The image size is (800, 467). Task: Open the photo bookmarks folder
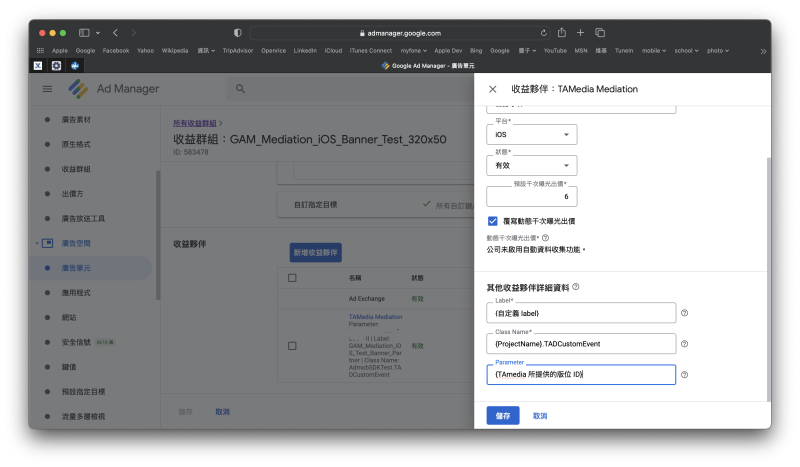[718, 51]
